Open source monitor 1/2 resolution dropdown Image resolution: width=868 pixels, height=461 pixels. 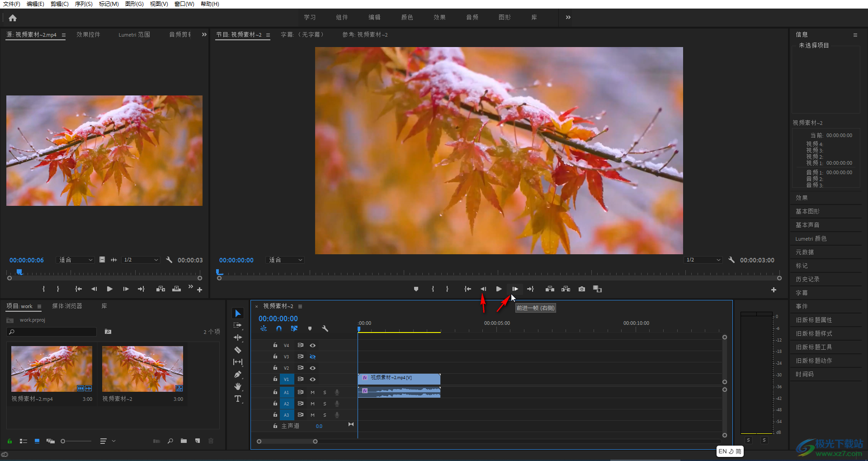coord(141,260)
